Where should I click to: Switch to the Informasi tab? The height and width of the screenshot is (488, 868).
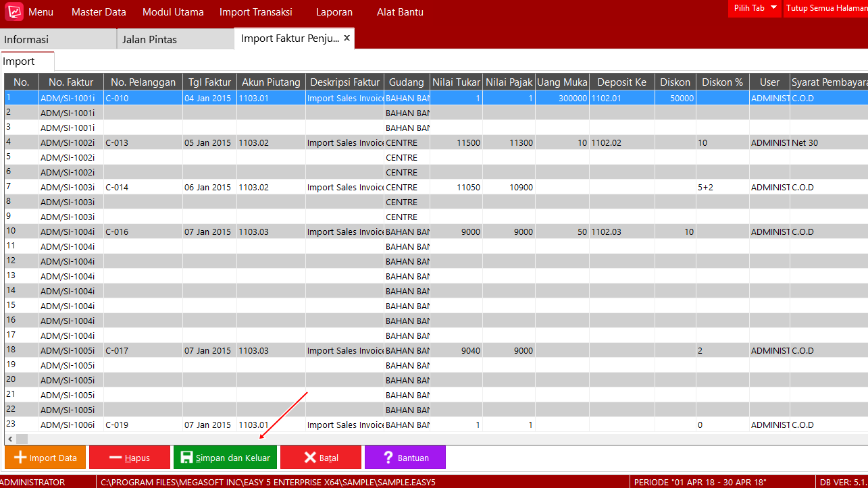(x=26, y=40)
